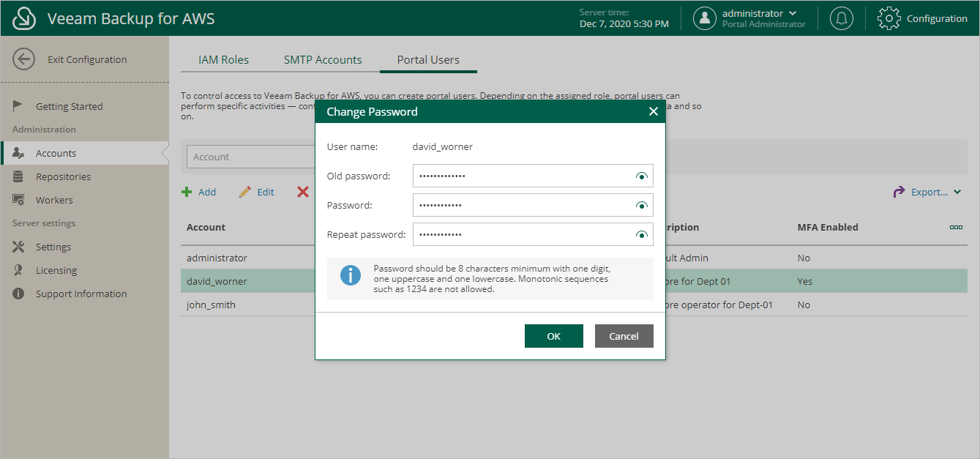Click the purple Export arrow icon
Image resolution: width=980 pixels, height=459 pixels.
click(x=899, y=192)
